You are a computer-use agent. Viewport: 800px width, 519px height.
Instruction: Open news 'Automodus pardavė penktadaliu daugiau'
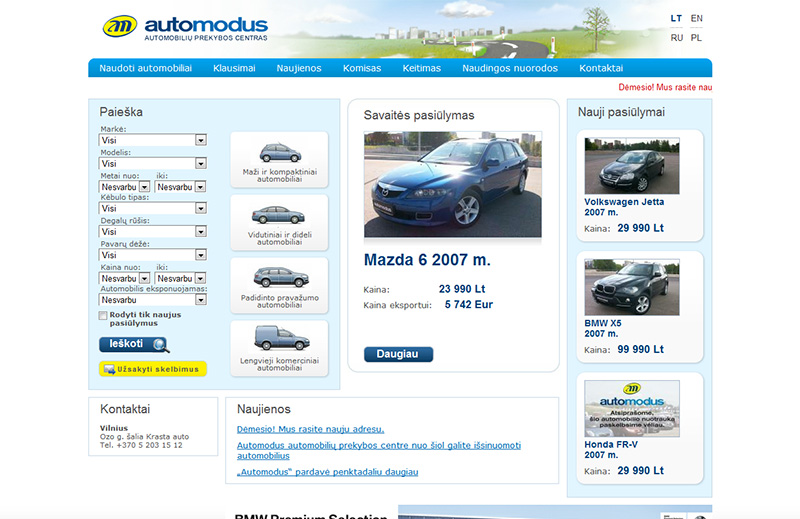pos(327,472)
